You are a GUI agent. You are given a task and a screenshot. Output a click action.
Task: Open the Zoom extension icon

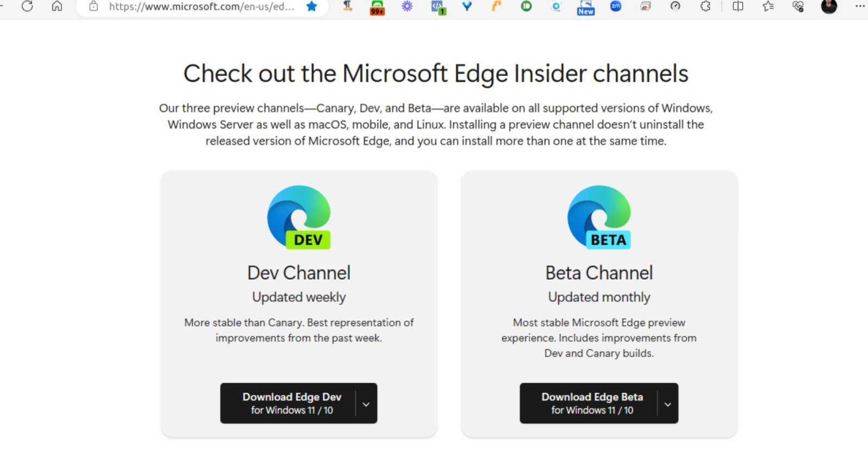click(616, 7)
